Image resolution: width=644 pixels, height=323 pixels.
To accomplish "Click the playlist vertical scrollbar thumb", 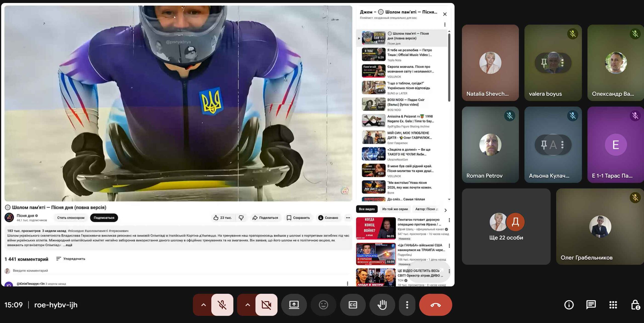I will click(449, 67).
